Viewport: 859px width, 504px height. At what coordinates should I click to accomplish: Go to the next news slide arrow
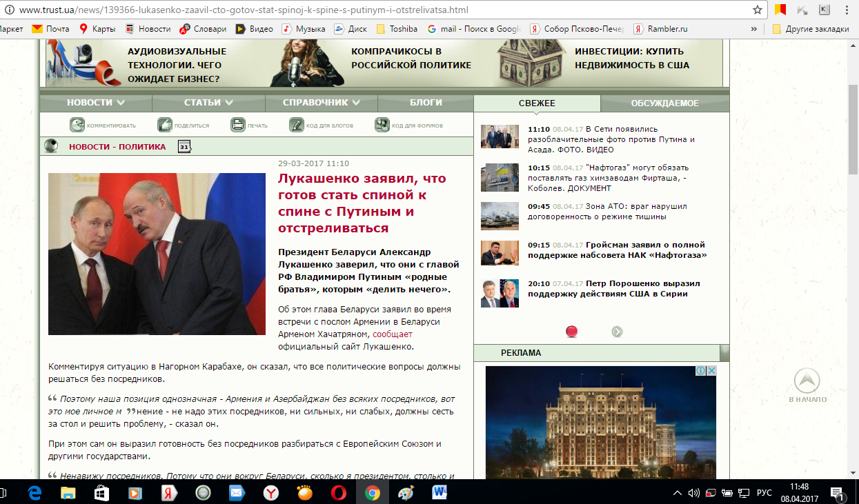coord(617,332)
